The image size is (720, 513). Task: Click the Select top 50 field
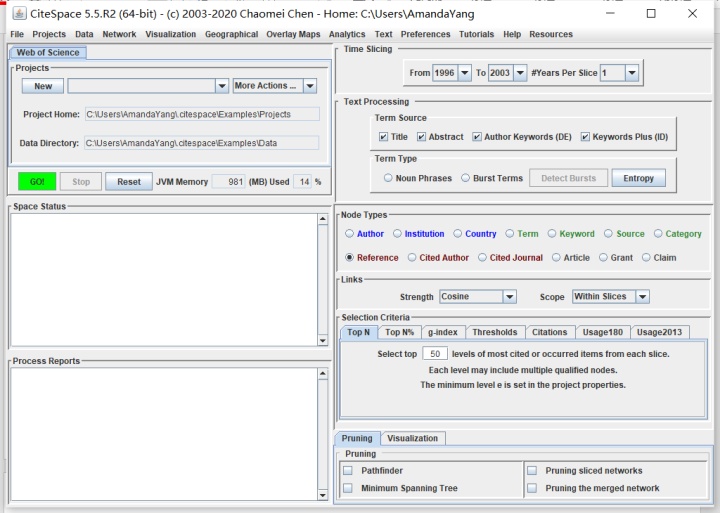pyautogui.click(x=435, y=354)
